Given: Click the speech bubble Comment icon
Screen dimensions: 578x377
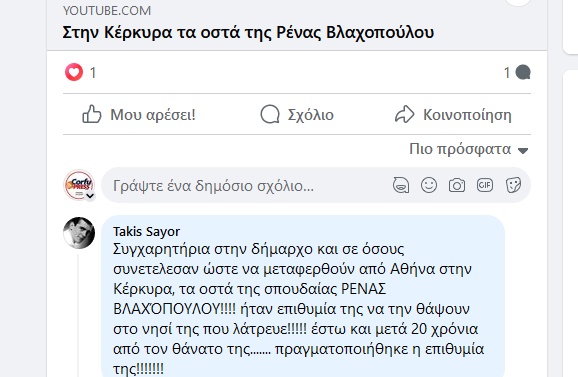Looking at the screenshot, I should 270,114.
